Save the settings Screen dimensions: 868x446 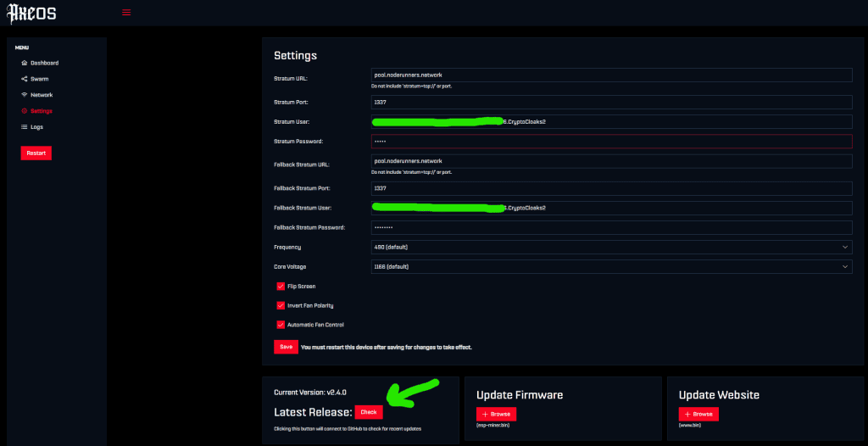pos(286,347)
